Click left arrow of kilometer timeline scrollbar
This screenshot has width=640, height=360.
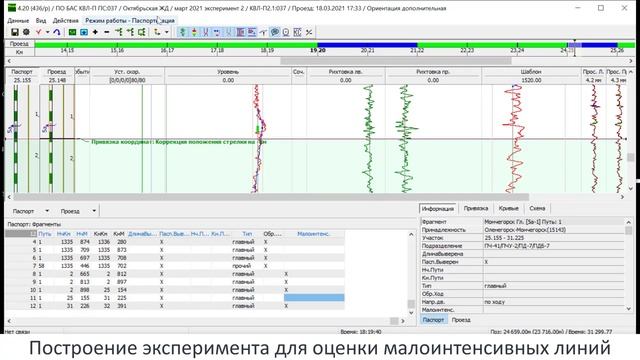(x=9, y=61)
